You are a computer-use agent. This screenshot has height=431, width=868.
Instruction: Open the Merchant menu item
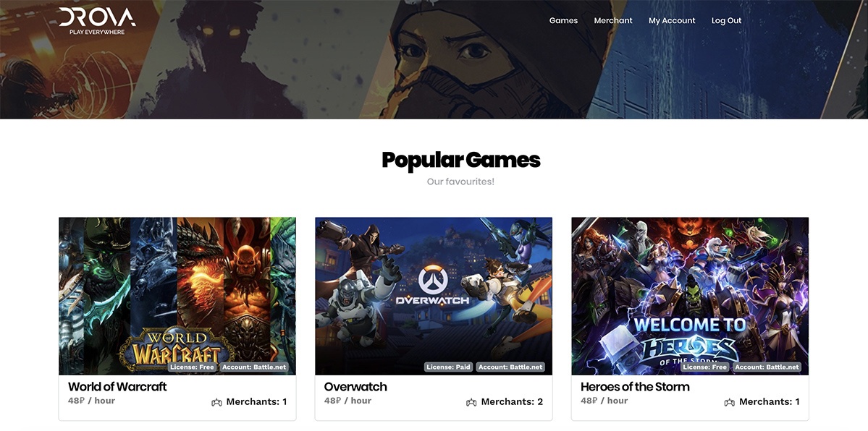(612, 20)
